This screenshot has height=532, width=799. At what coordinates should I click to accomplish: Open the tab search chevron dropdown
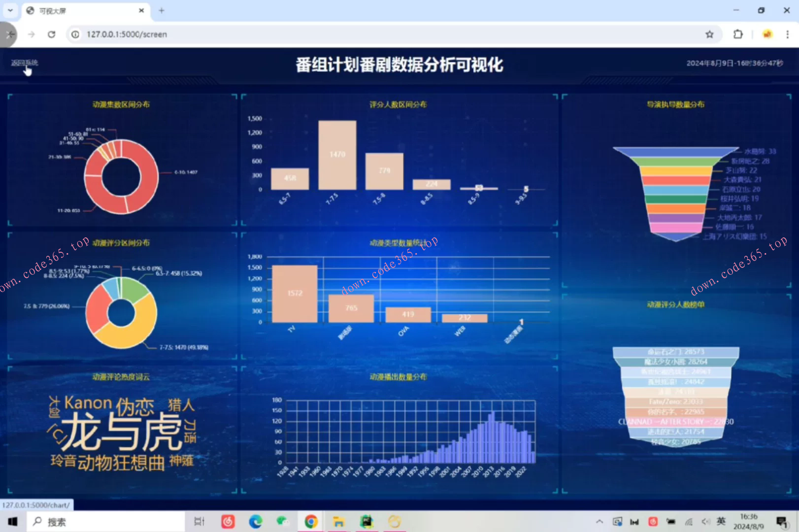10,10
